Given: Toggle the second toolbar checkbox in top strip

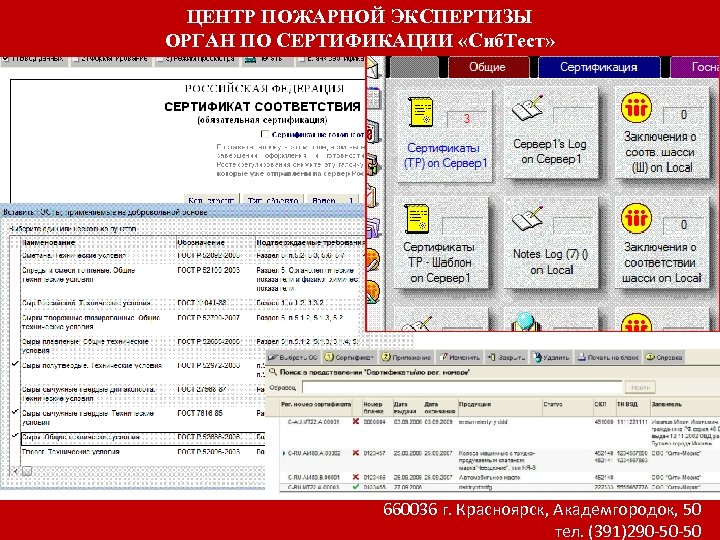Looking at the screenshot, I should pos(76,59).
